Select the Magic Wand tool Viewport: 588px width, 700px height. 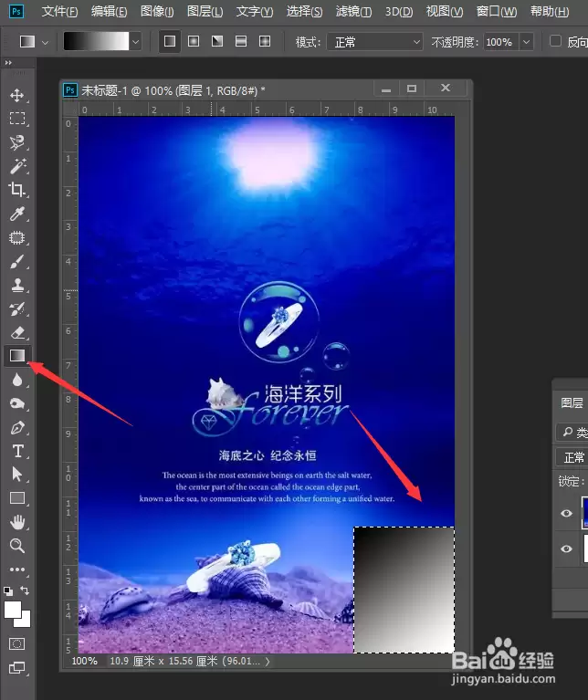click(x=17, y=166)
